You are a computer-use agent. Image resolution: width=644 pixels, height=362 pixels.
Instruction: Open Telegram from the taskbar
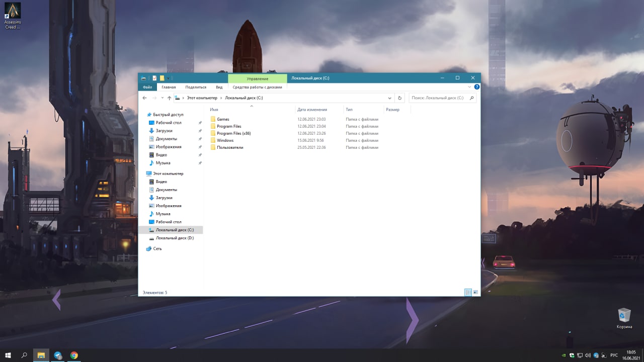(x=58, y=355)
